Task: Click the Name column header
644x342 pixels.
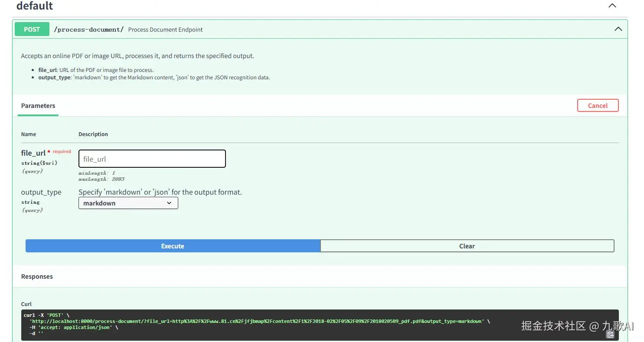Action: point(29,134)
